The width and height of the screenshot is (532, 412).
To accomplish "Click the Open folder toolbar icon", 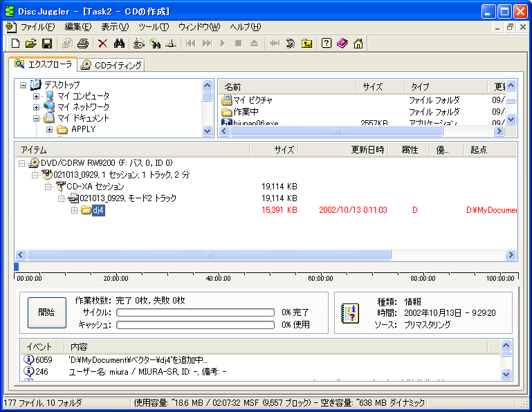I will click(31, 44).
